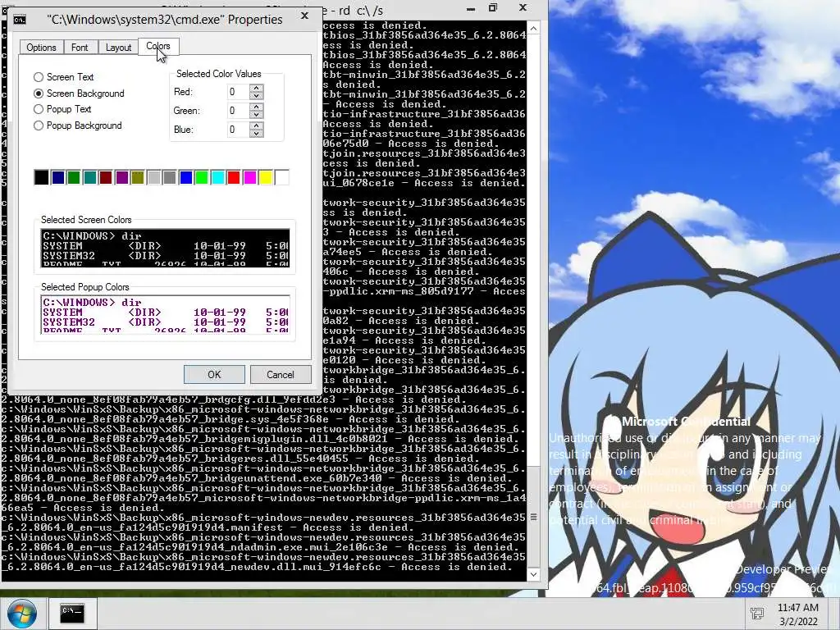Open the taskbar clock showing 11:47 AM
Image resolution: width=840 pixels, height=630 pixels.
coord(797,614)
